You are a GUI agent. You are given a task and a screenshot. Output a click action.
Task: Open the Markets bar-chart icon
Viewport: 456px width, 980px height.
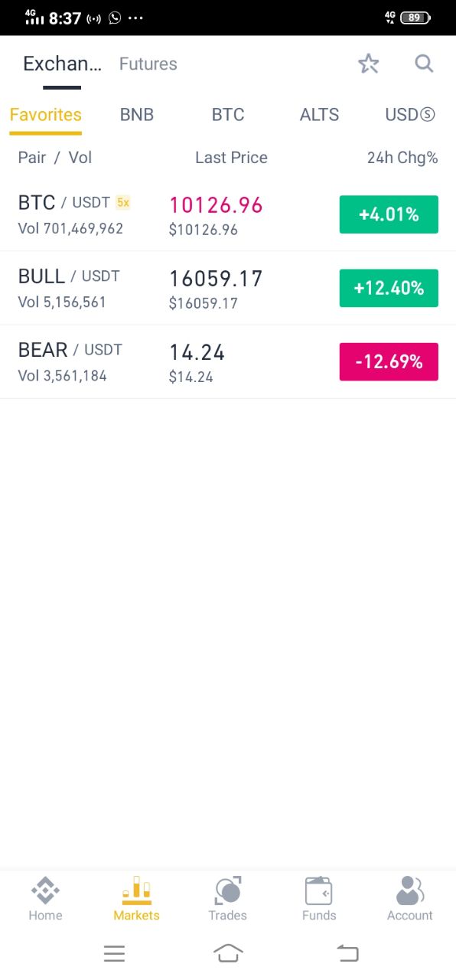136,890
